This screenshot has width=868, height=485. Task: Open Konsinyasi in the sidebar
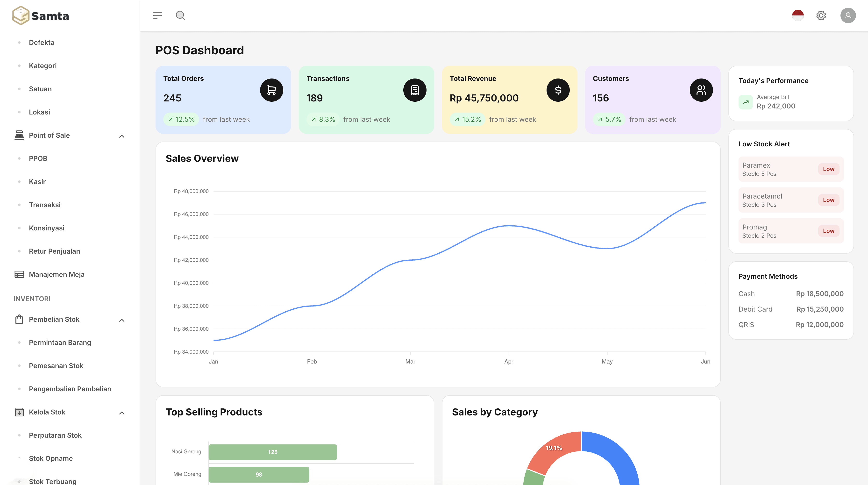(x=47, y=228)
